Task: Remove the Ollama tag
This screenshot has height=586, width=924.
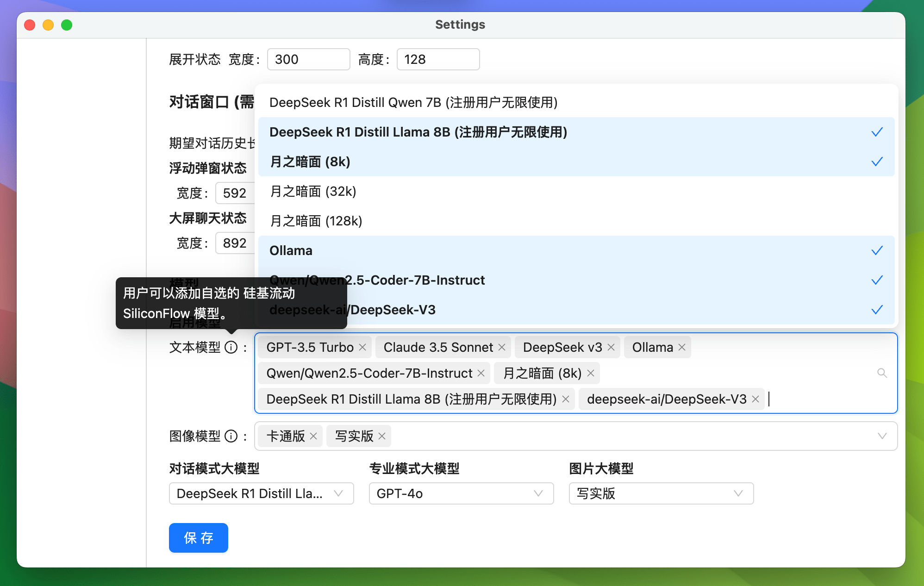Action: pyautogui.click(x=682, y=347)
